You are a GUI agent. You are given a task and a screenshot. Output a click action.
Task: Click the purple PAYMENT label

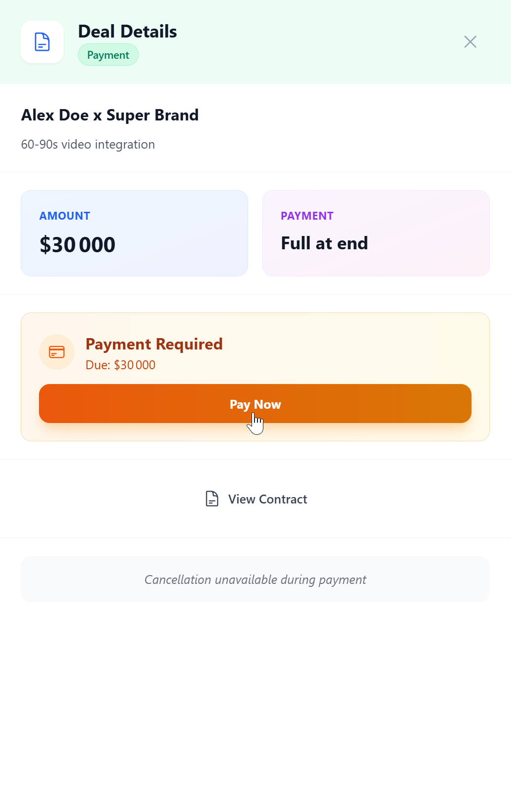click(x=307, y=216)
